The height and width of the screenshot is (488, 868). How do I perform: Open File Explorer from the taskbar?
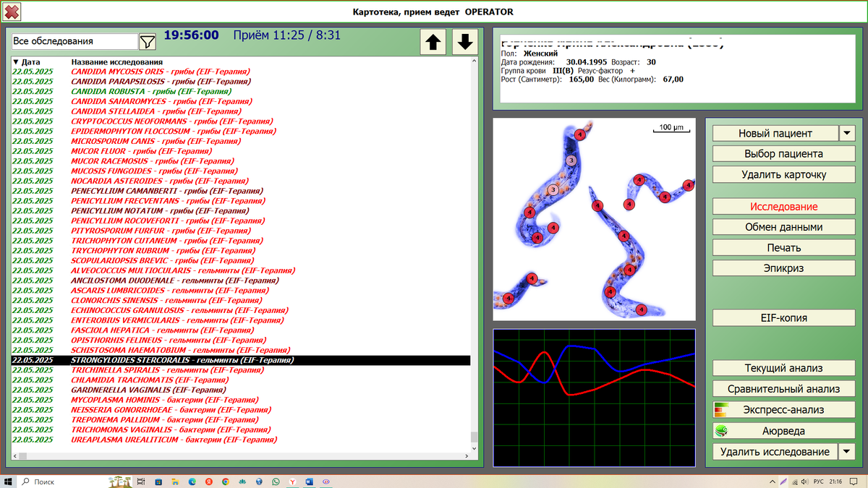pyautogui.click(x=175, y=481)
